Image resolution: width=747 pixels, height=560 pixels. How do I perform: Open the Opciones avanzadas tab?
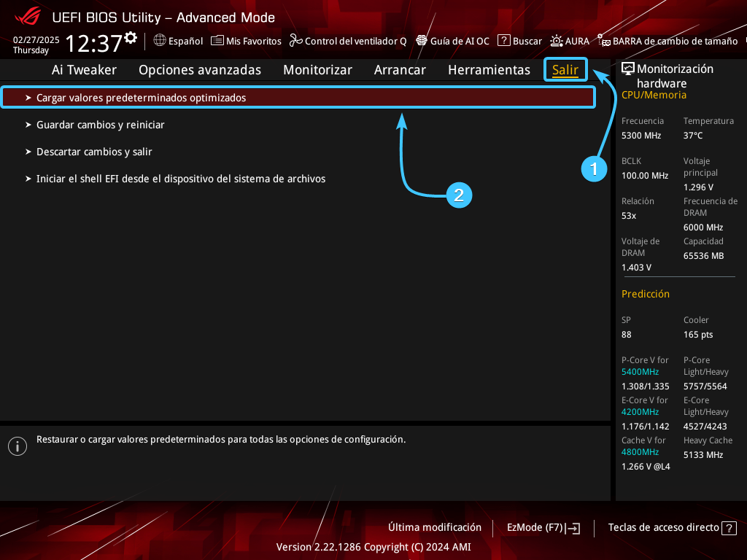tap(200, 70)
